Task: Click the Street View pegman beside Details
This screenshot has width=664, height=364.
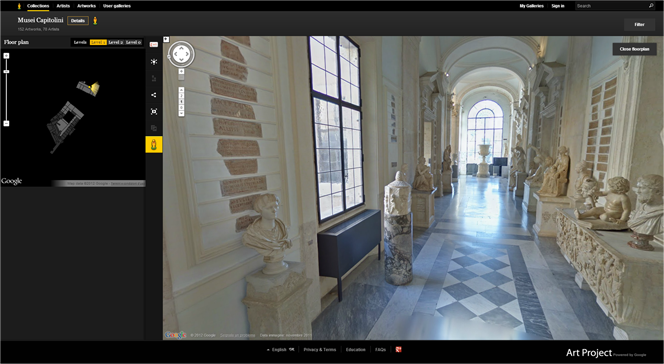Action: click(x=95, y=20)
